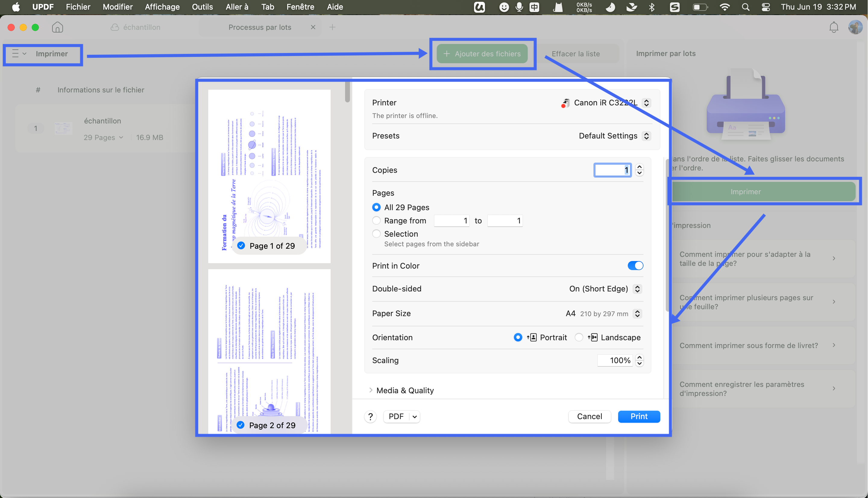
Task: Uncheck Page 1 of 29 checkbox
Action: coord(241,246)
